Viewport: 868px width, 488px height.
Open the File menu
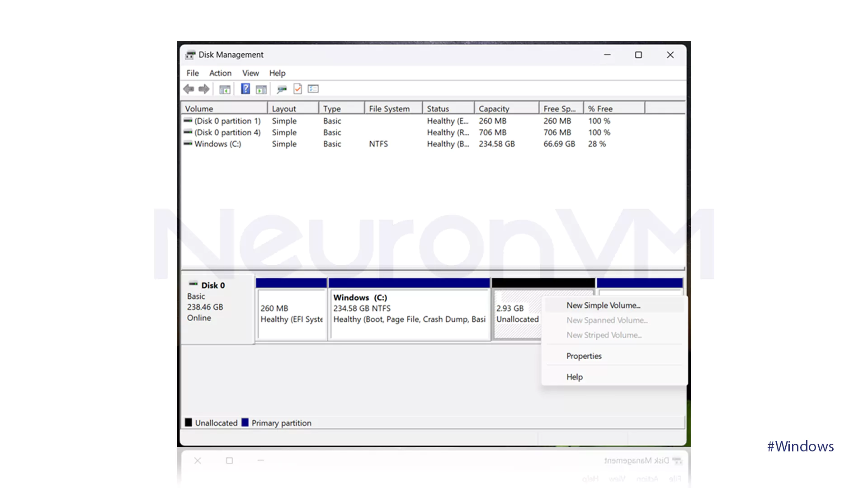coord(193,73)
